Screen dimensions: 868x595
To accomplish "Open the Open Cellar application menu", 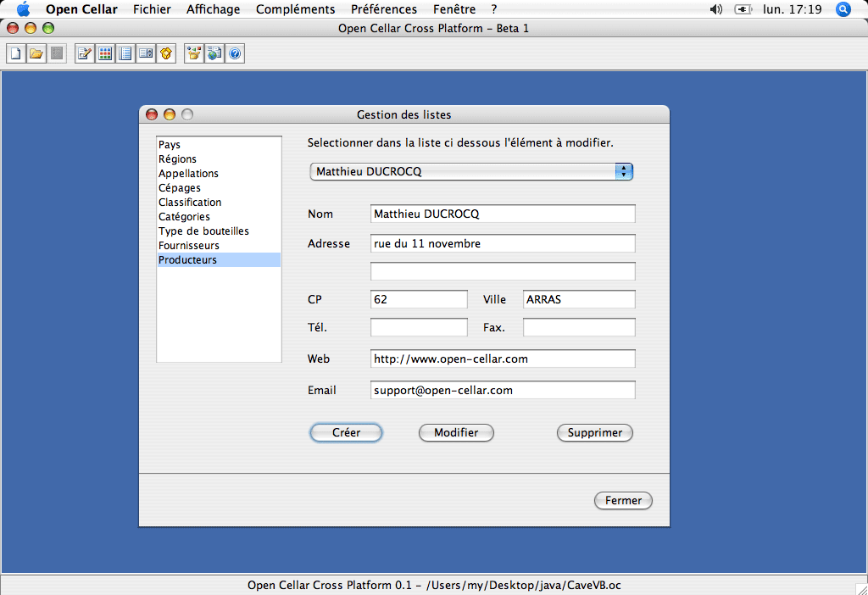I will tap(81, 9).
